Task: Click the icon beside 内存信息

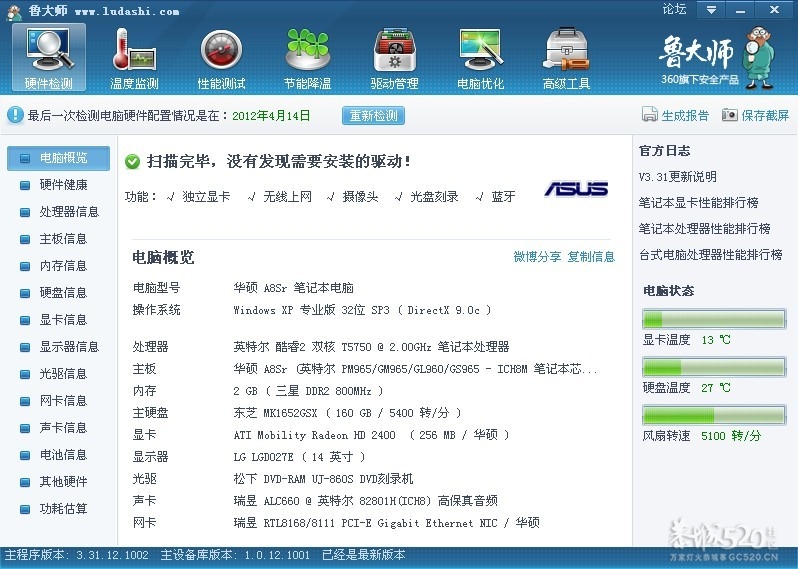Action: [24, 266]
